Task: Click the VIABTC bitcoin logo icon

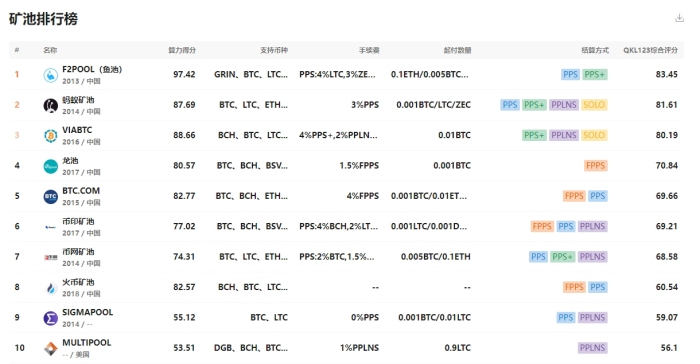Action: 50,136
